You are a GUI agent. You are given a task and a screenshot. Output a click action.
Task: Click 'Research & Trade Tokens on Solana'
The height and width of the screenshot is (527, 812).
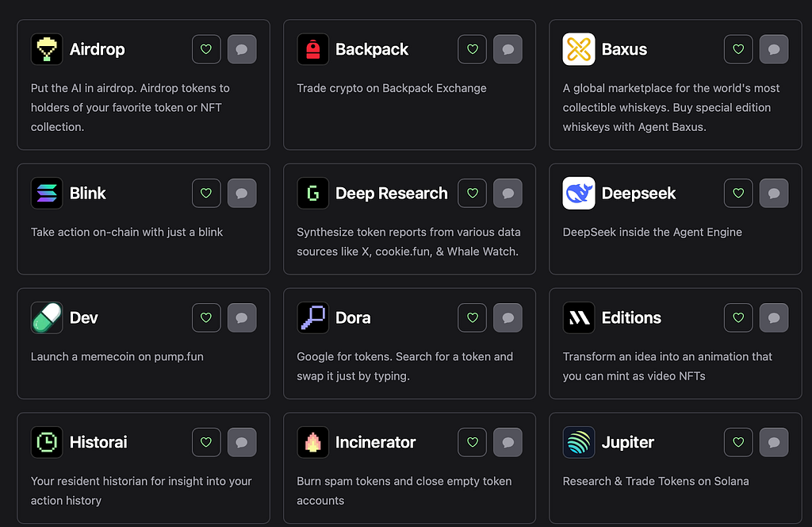[656, 481]
